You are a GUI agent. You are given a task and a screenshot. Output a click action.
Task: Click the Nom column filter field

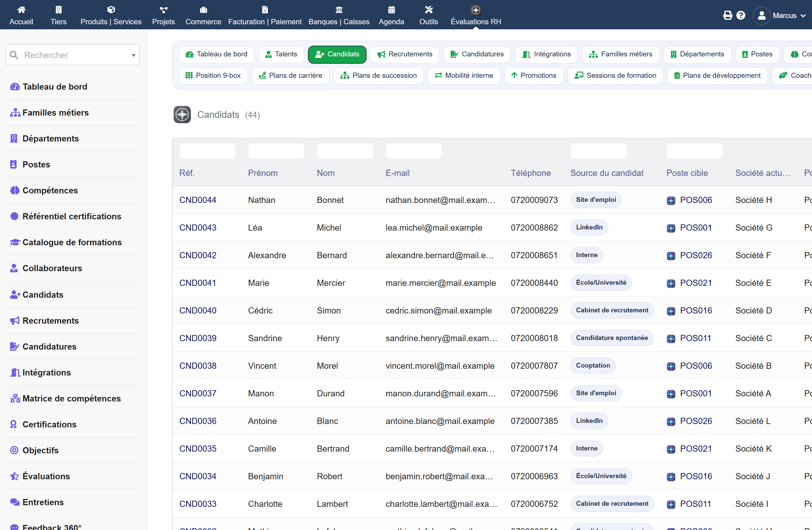pyautogui.click(x=345, y=151)
